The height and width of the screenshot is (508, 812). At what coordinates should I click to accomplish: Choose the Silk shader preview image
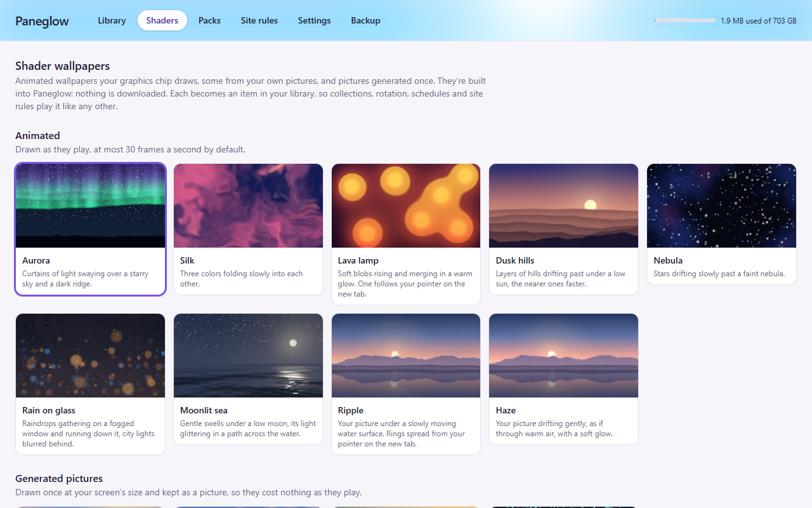[x=248, y=206]
